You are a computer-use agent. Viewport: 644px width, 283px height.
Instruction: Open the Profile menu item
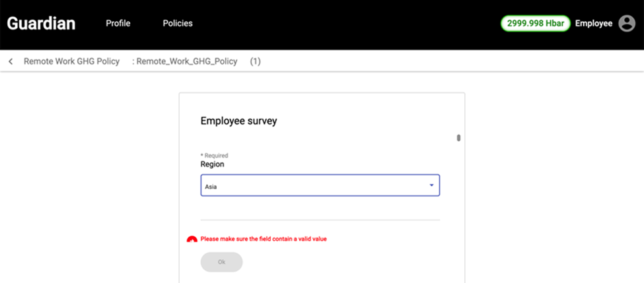pos(118,23)
